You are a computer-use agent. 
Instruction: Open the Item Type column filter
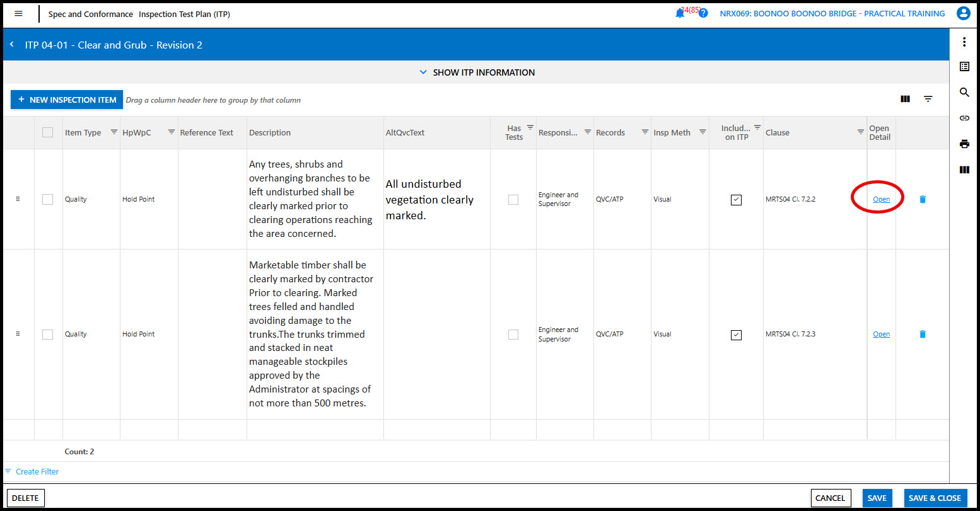(x=114, y=132)
